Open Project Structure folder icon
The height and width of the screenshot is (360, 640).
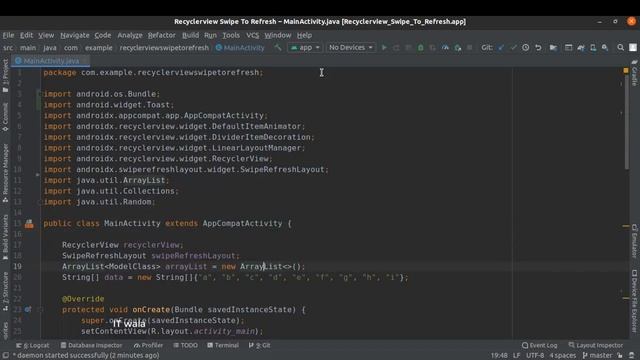553,48
